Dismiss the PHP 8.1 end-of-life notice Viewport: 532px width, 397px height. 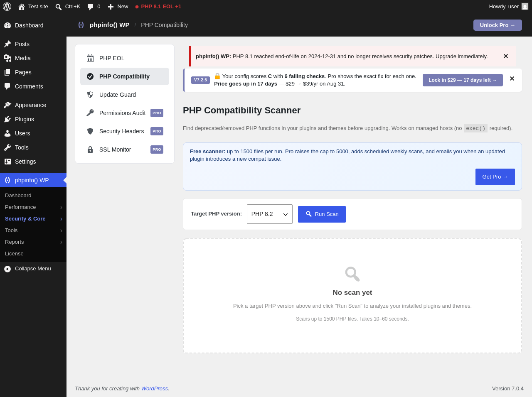506,56
